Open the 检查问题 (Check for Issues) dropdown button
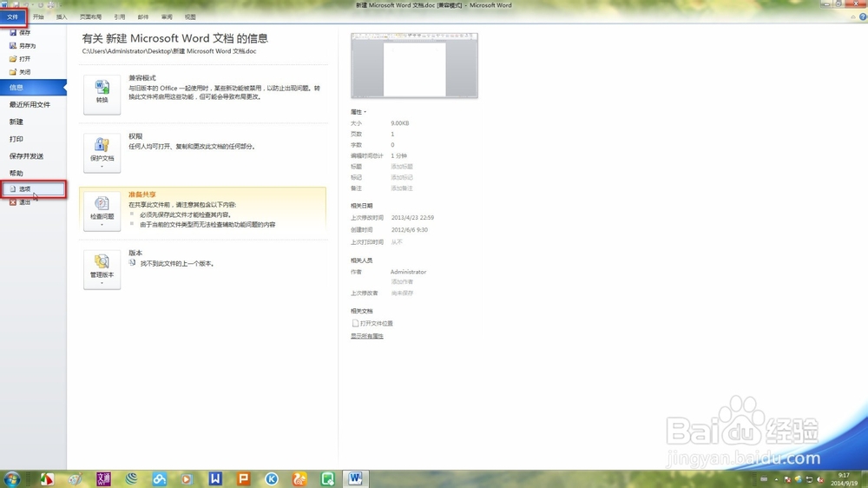This screenshot has height=488, width=868. (x=102, y=211)
